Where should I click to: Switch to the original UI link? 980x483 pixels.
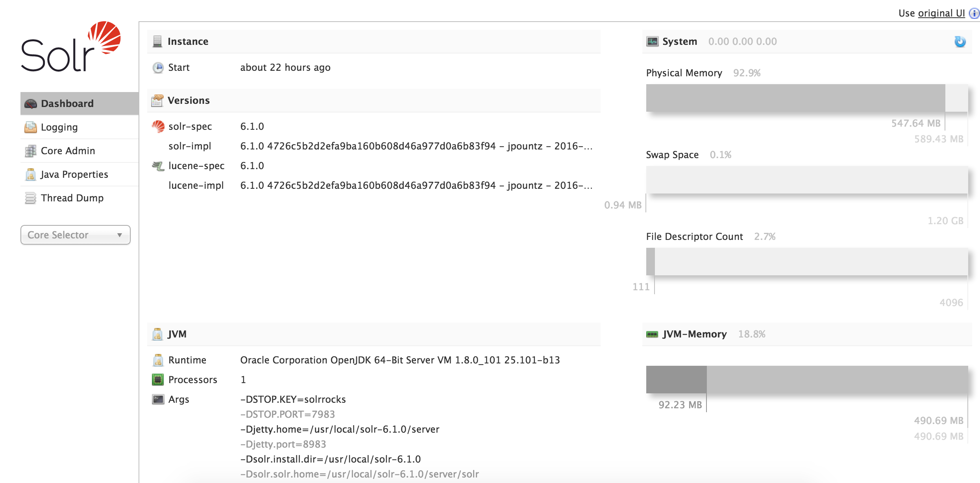(x=941, y=13)
